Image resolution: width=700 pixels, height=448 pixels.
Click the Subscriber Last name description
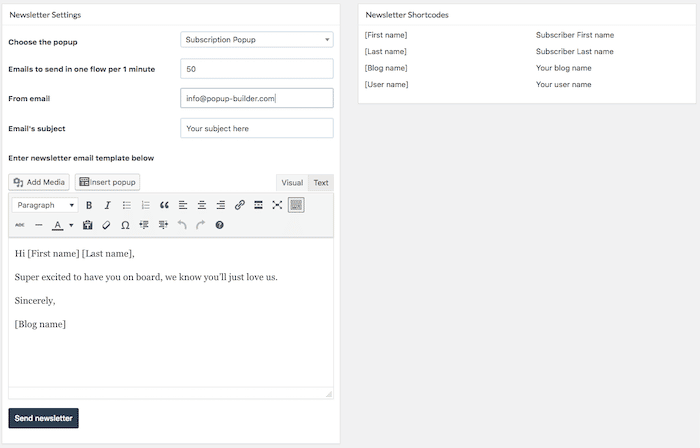[575, 51]
